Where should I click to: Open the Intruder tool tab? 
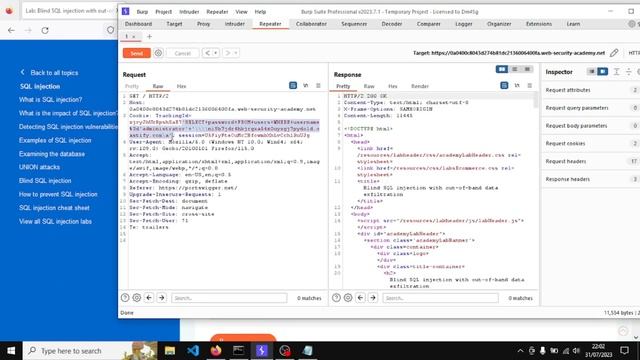point(235,24)
